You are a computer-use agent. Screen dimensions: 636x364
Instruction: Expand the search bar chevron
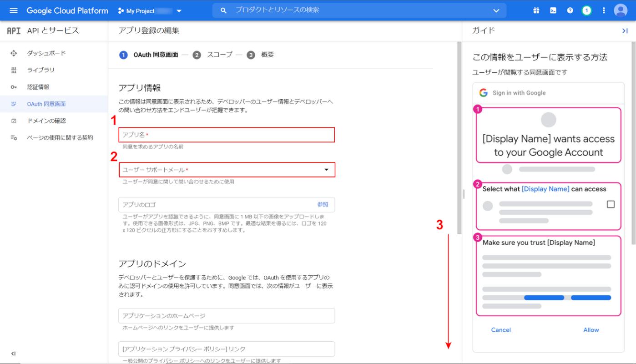coord(496,10)
